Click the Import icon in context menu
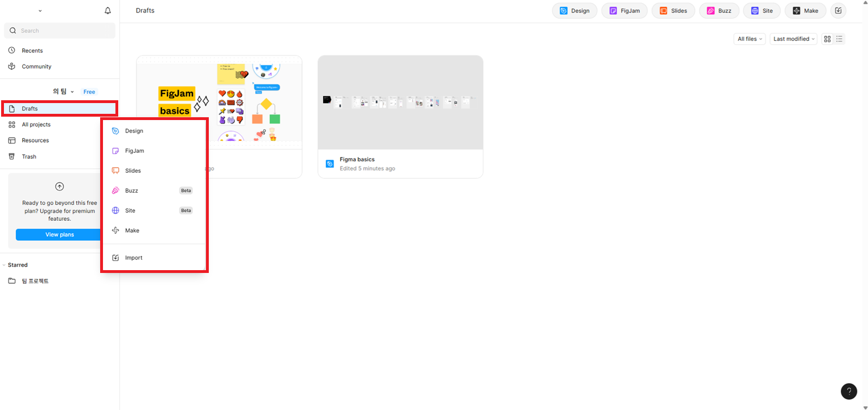Image resolution: width=868 pixels, height=410 pixels. [x=115, y=258]
